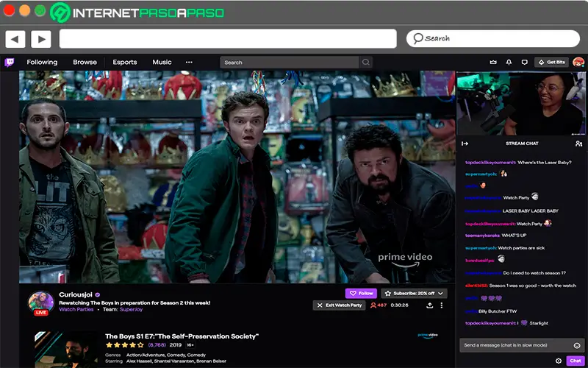Click the browser Search box
588x368 pixels.
(x=492, y=39)
